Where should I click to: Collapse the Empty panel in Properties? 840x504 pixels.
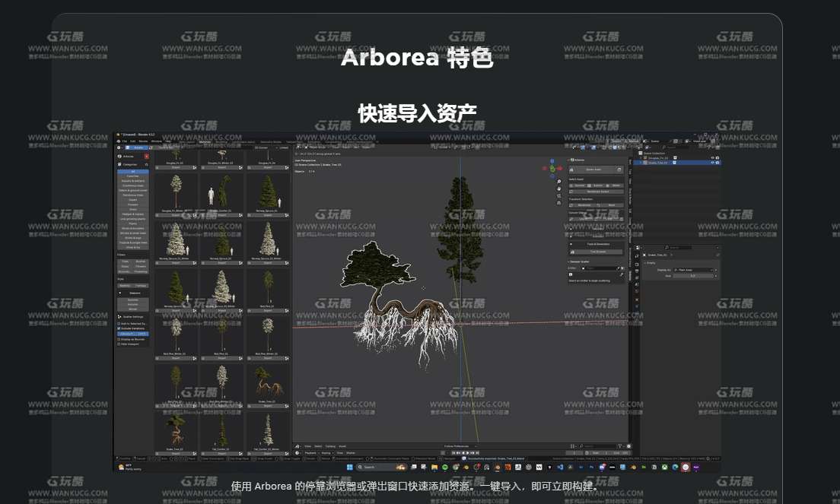(645, 263)
